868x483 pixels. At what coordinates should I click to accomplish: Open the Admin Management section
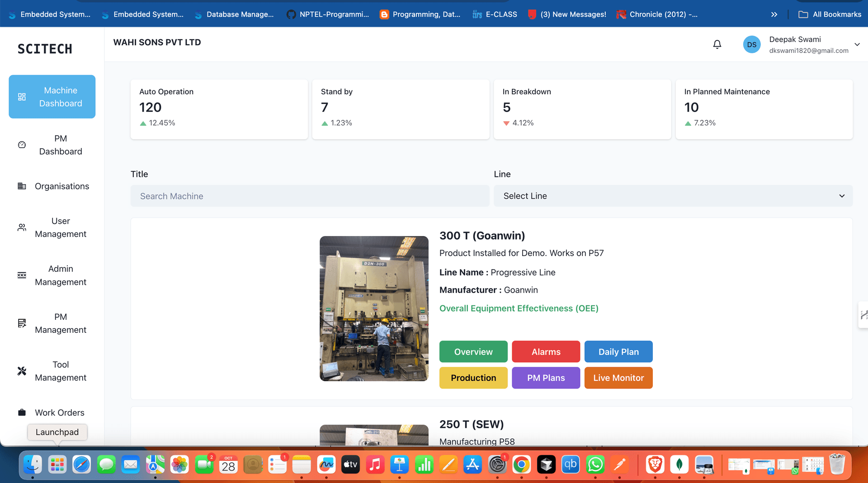point(22,275)
